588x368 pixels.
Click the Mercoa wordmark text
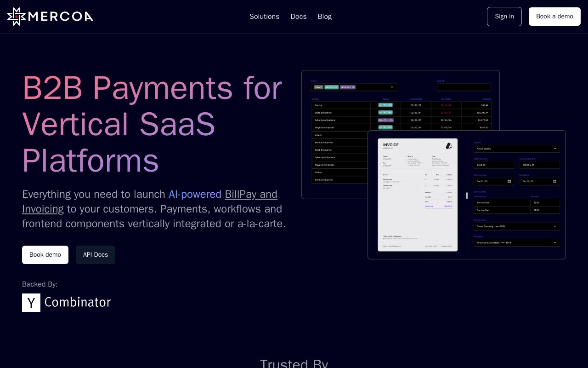(61, 17)
